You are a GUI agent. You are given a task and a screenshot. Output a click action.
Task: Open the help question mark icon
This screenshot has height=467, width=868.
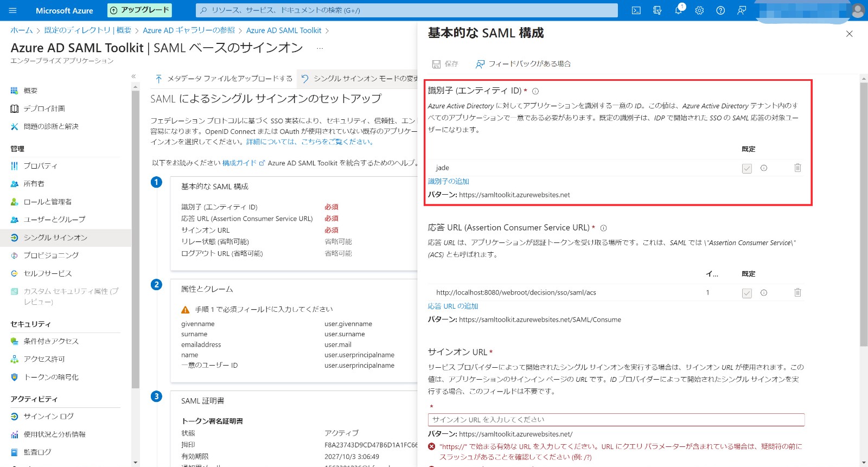pos(720,10)
